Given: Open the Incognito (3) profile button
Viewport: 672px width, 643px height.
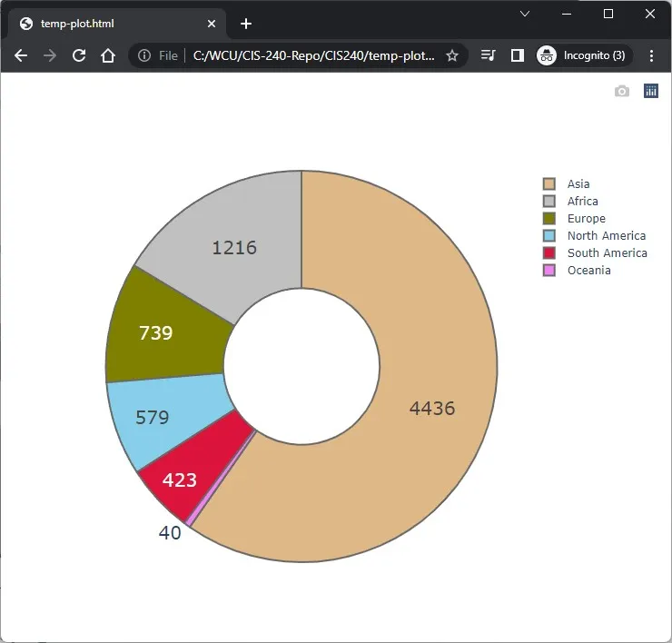Looking at the screenshot, I should coord(584,55).
